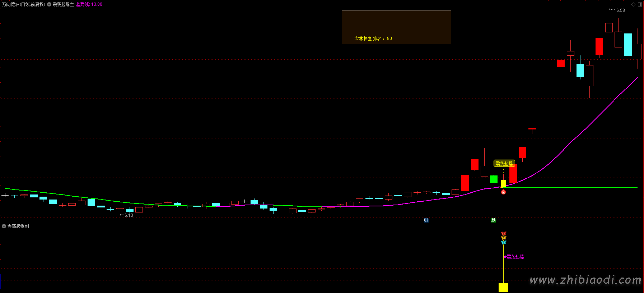Click the red butterfly signal icon
The height and width of the screenshot is (293, 644).
[x=503, y=233]
